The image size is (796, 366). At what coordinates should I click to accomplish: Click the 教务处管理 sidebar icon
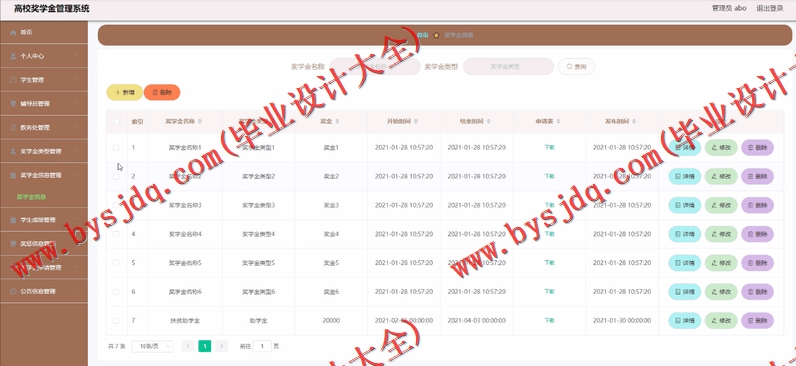(x=14, y=127)
